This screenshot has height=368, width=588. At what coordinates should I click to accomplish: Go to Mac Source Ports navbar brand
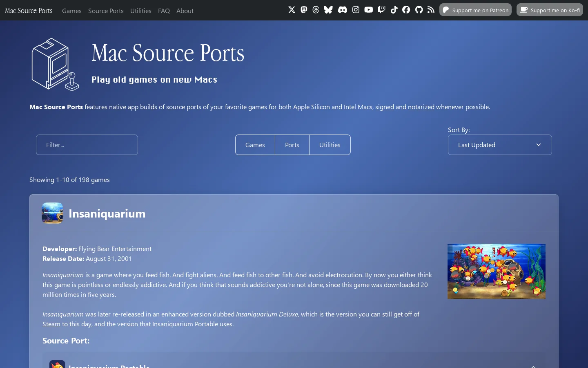click(29, 11)
